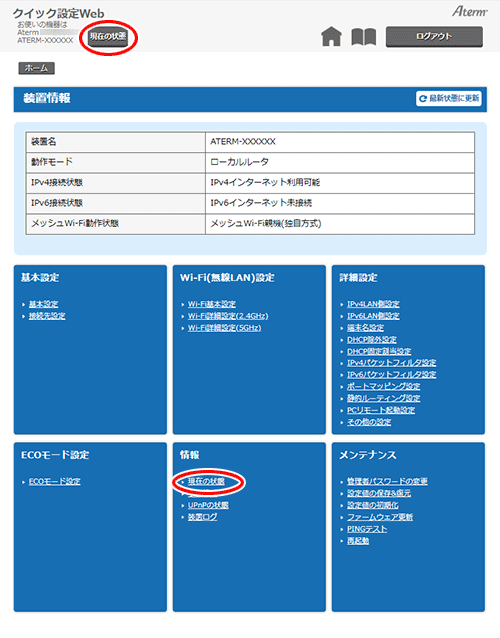Open the ECOモード設定 link below its heading
This screenshot has width=500, height=638.
[55, 481]
